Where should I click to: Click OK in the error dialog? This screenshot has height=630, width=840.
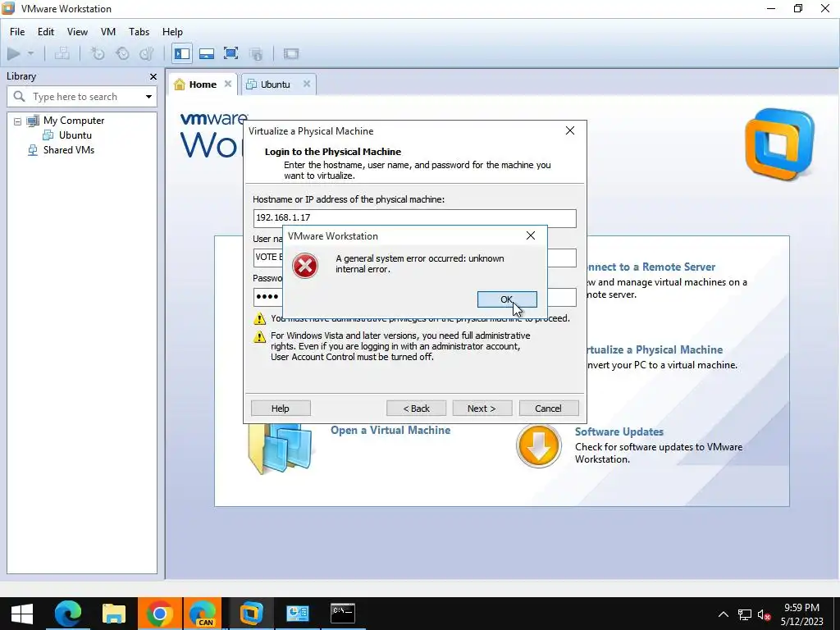pos(507,299)
